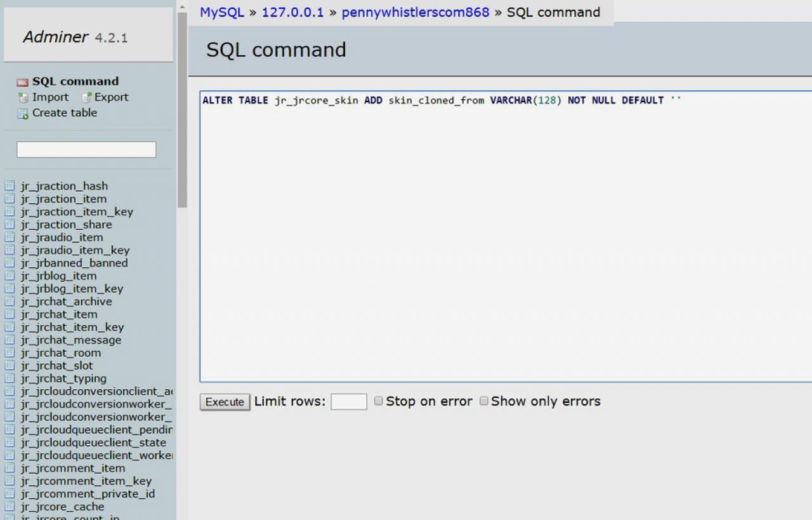812x520 pixels.
Task: Click the Export icon
Action: click(86, 98)
